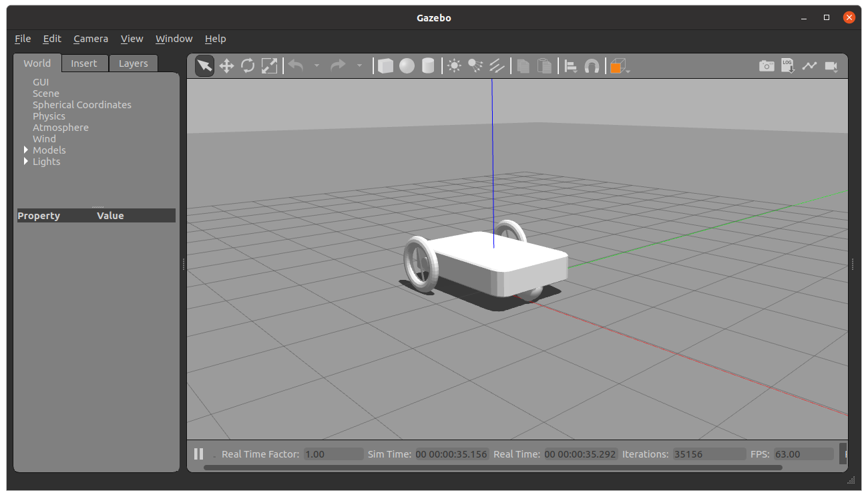Insert a sphere shape
The width and height of the screenshot is (868, 497).
point(407,65)
